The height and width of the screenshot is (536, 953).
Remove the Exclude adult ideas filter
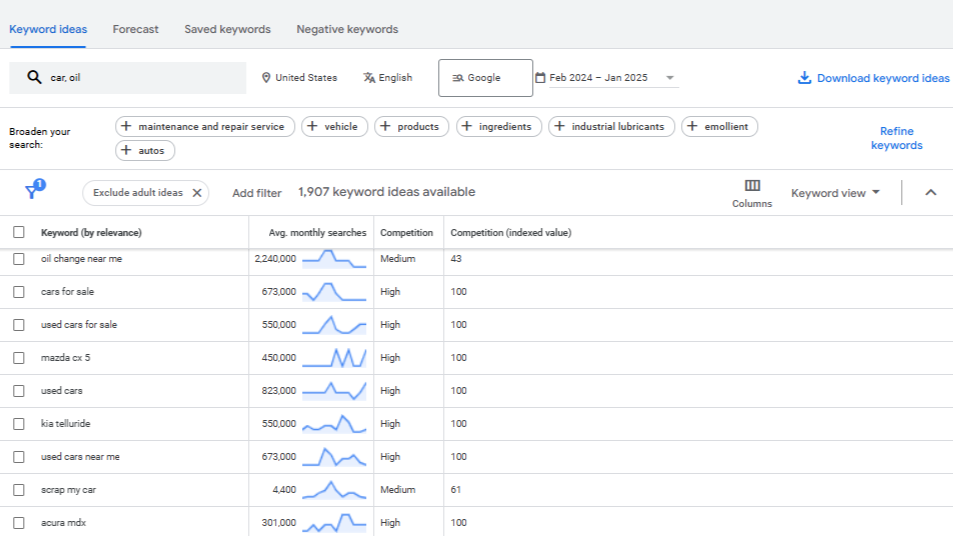[x=197, y=193]
